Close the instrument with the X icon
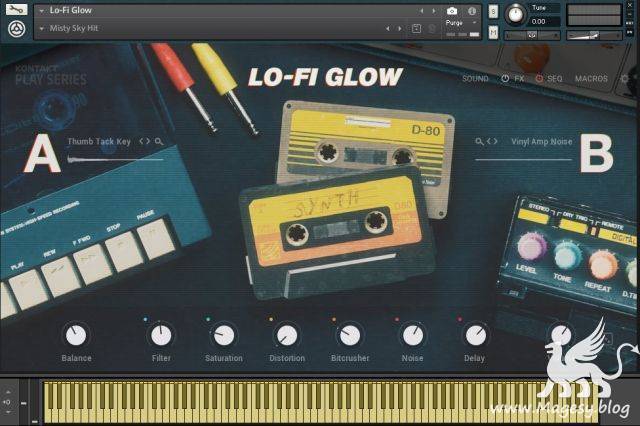Screen dimensions: 640x426 pos(631,5)
